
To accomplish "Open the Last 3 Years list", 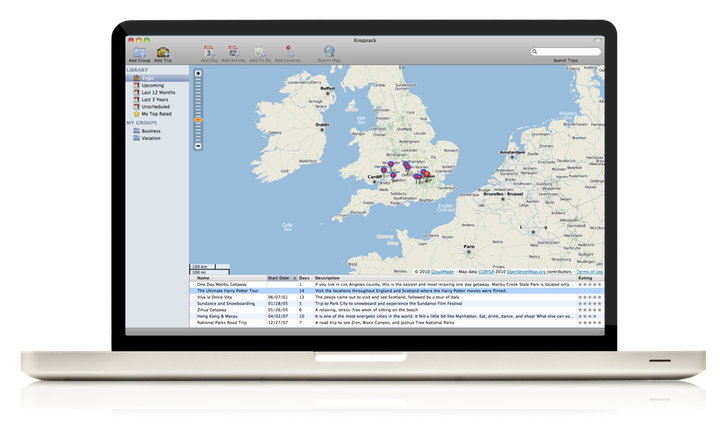I will pos(157,99).
